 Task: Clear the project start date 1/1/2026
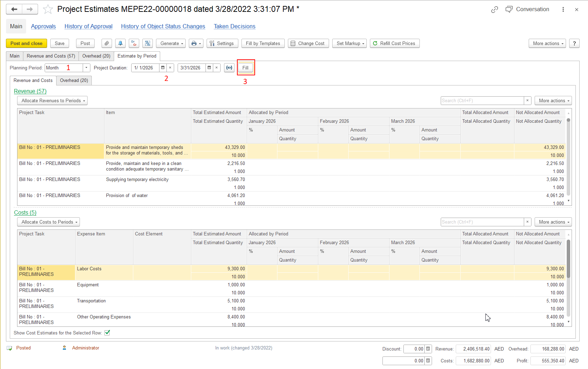tap(170, 68)
